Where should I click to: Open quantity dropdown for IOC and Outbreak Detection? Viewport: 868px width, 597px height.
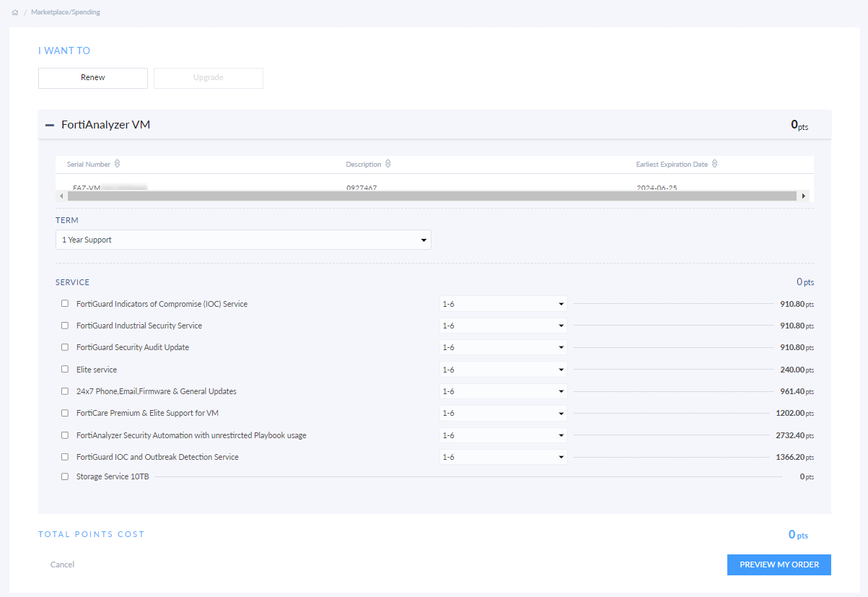pyautogui.click(x=503, y=457)
